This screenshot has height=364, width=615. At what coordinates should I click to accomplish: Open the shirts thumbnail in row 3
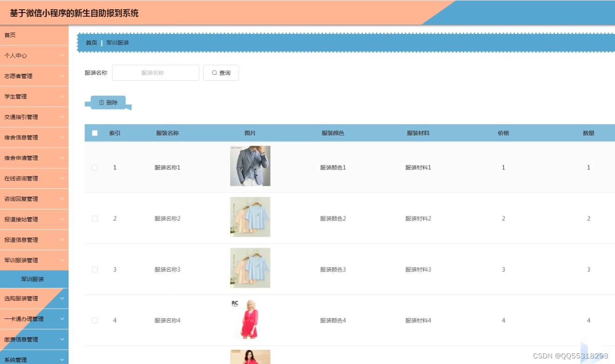pyautogui.click(x=250, y=268)
